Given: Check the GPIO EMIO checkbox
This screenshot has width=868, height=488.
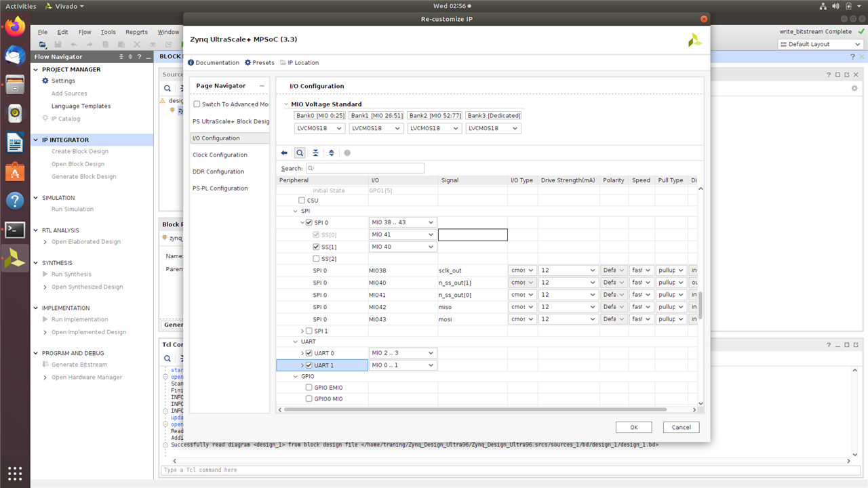Looking at the screenshot, I should point(309,388).
